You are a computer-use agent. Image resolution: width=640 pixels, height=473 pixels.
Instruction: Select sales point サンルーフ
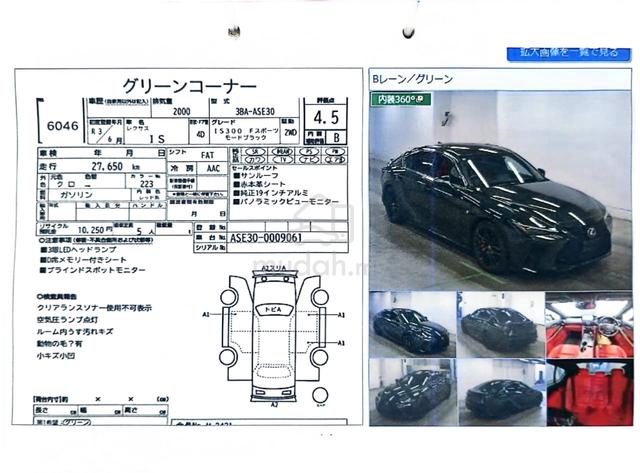click(256, 175)
